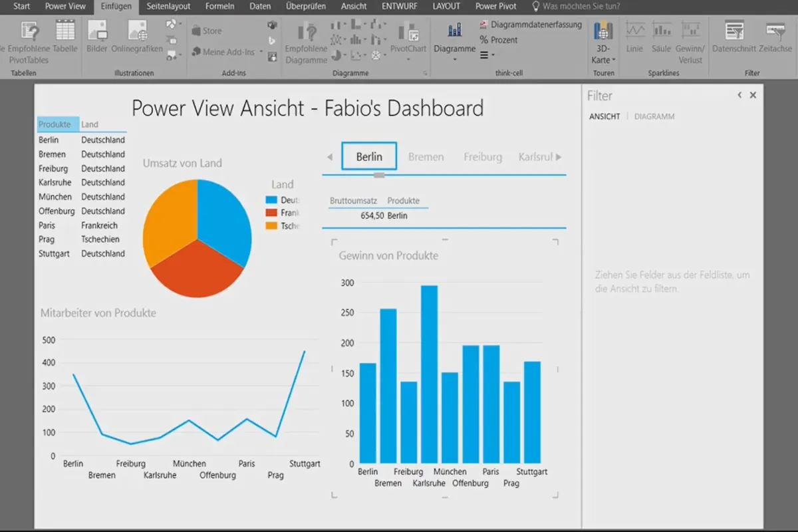Open the Formeln ribbon tab
Viewport: 798px width, 532px height.
(219, 6)
